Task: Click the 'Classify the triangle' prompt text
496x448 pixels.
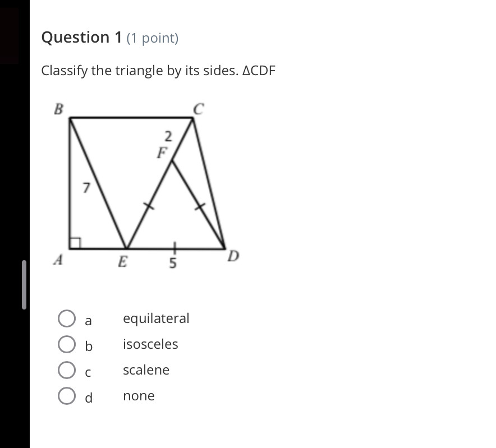Action: (x=139, y=71)
